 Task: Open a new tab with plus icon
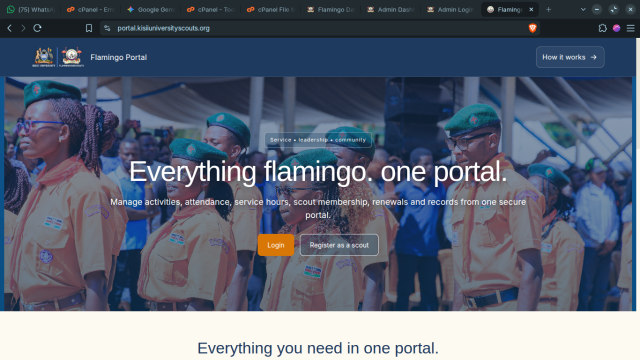(548, 9)
